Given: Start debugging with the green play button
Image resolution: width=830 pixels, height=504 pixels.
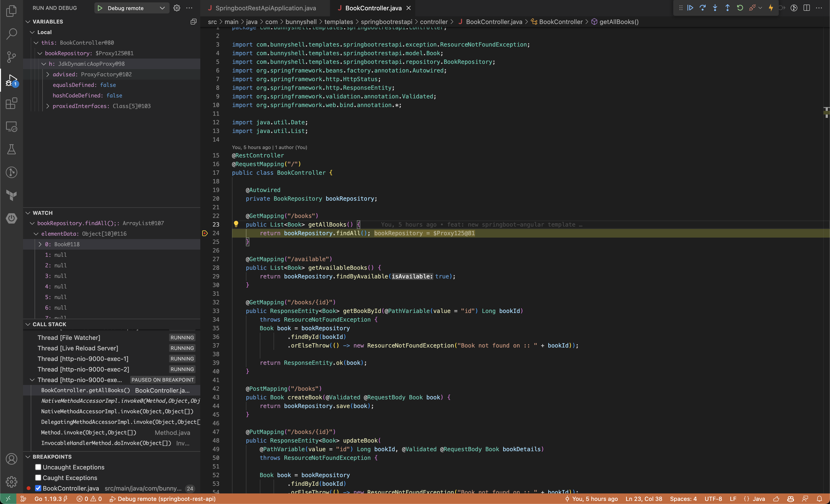Looking at the screenshot, I should coord(100,8).
